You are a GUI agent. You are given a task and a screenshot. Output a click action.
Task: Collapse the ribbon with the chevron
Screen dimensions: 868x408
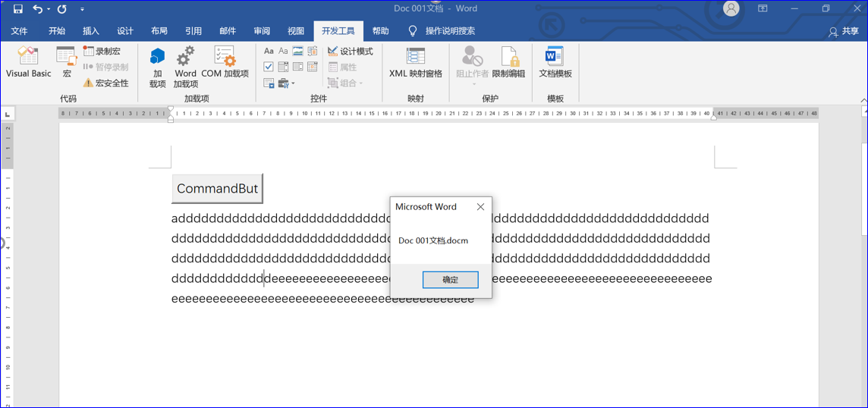tap(863, 99)
